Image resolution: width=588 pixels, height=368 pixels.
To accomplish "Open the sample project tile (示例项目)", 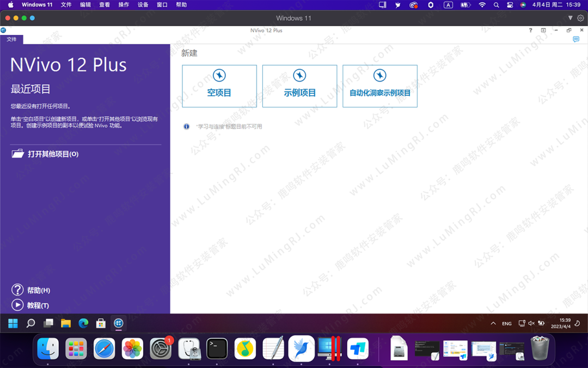I will click(299, 86).
